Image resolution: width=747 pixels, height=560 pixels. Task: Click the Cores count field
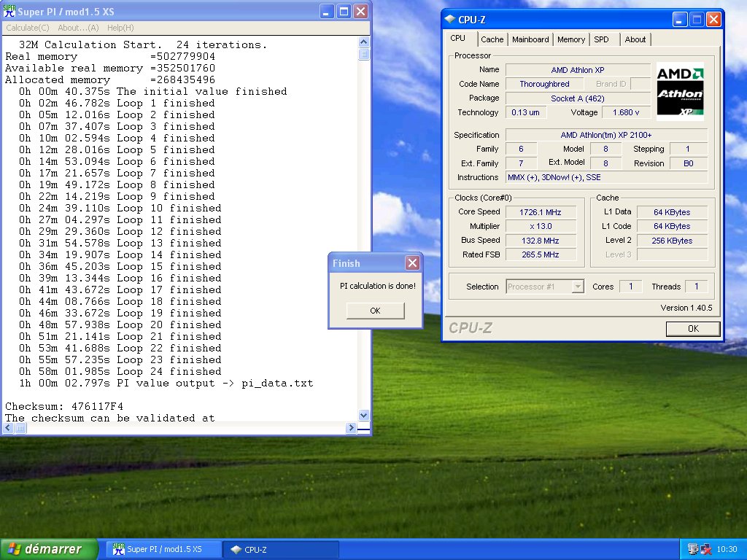(x=631, y=287)
